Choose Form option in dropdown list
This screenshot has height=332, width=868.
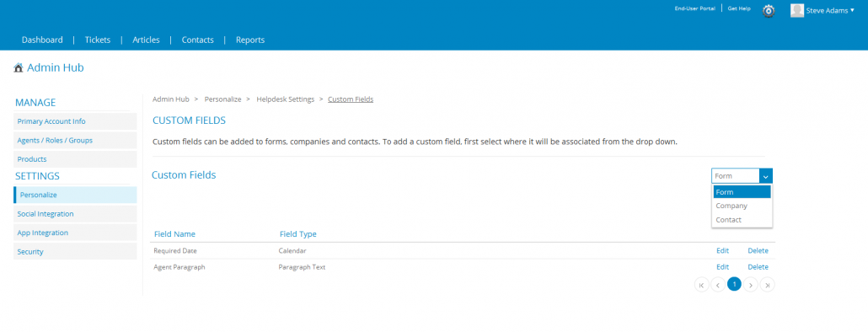[742, 192]
